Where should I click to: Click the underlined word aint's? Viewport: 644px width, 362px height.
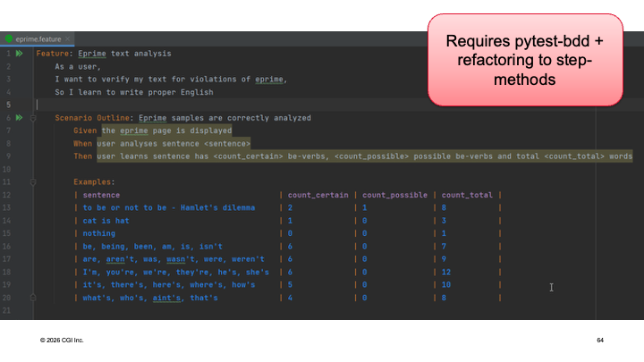pos(166,298)
